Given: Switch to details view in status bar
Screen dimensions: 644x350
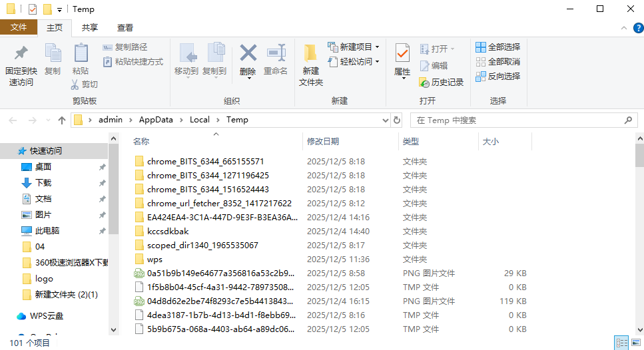Looking at the screenshot, I should pos(621,343).
